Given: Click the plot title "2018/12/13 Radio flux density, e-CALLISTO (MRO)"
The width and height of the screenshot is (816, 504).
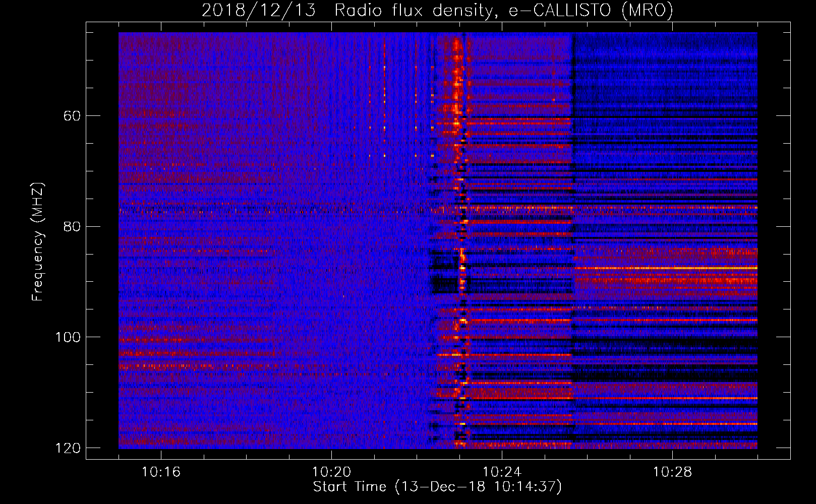Looking at the screenshot, I should point(437,11).
